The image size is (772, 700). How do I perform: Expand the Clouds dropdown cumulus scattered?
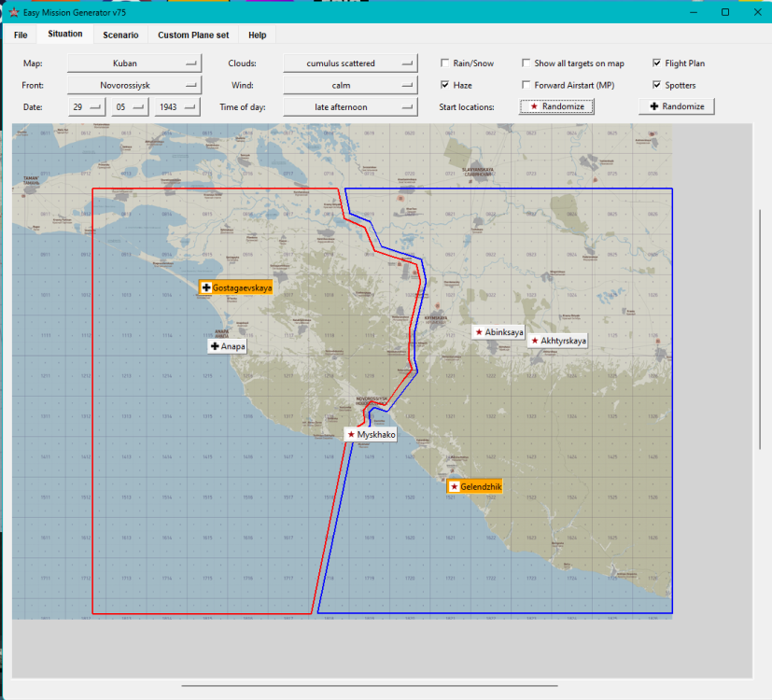click(349, 63)
